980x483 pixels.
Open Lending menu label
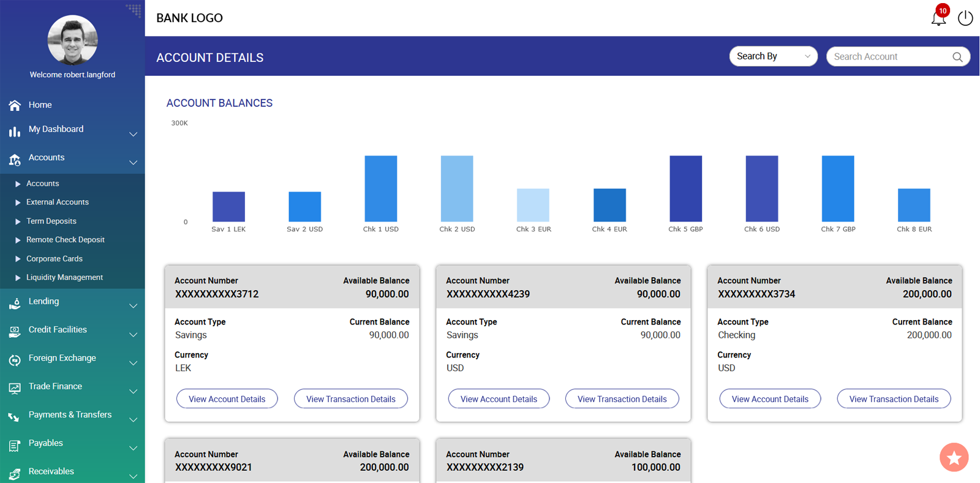44,301
